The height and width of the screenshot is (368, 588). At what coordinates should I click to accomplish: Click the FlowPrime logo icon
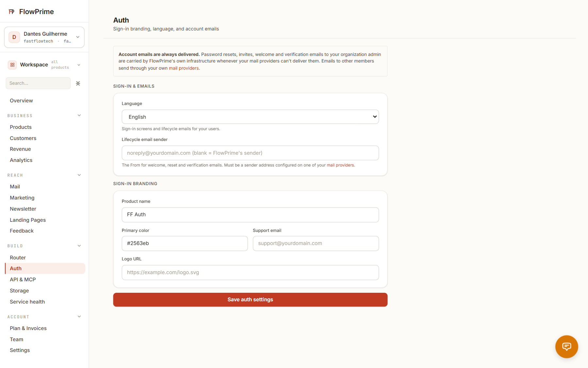(x=11, y=12)
